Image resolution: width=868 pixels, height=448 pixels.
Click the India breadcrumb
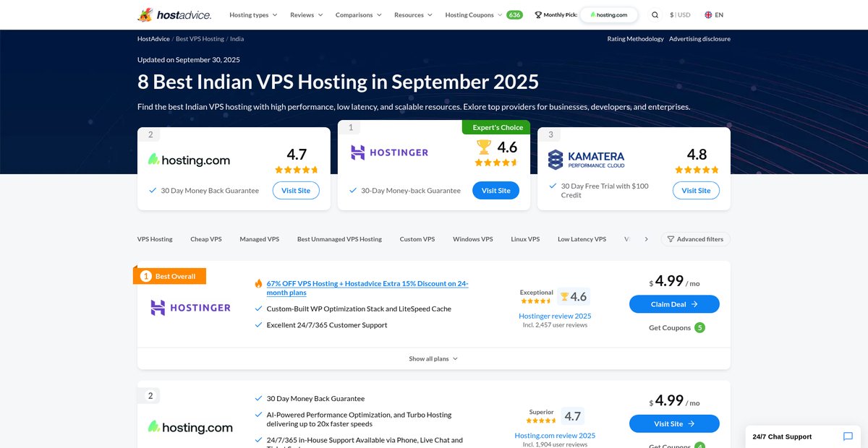(x=237, y=39)
